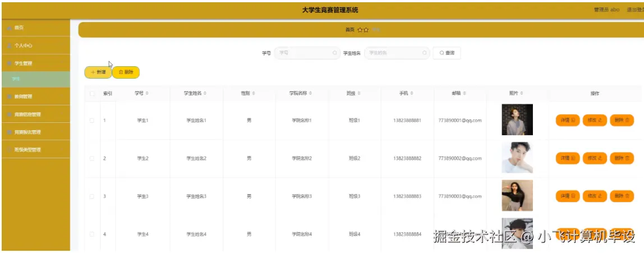
Task: Click the icon beside 教师管理 in sidebar
Action: point(10,96)
